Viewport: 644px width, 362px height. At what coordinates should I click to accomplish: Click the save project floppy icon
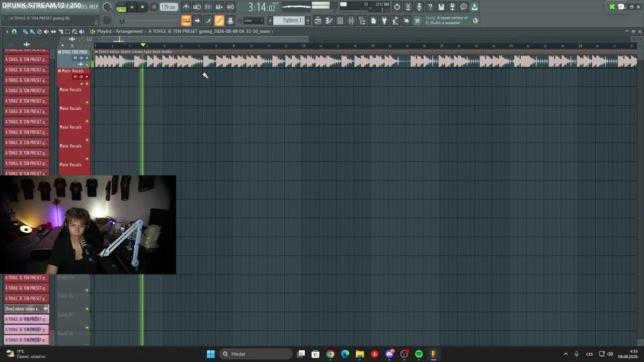tap(441, 7)
